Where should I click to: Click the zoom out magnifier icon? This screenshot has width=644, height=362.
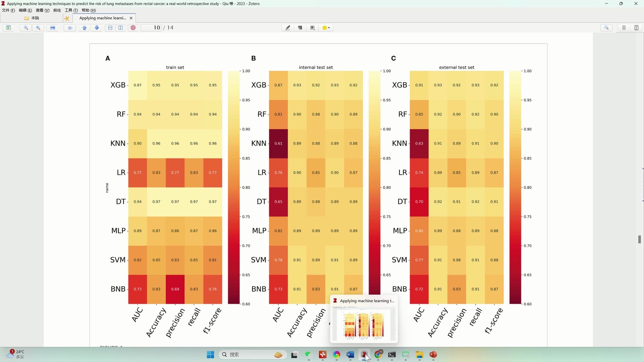click(x=26, y=28)
